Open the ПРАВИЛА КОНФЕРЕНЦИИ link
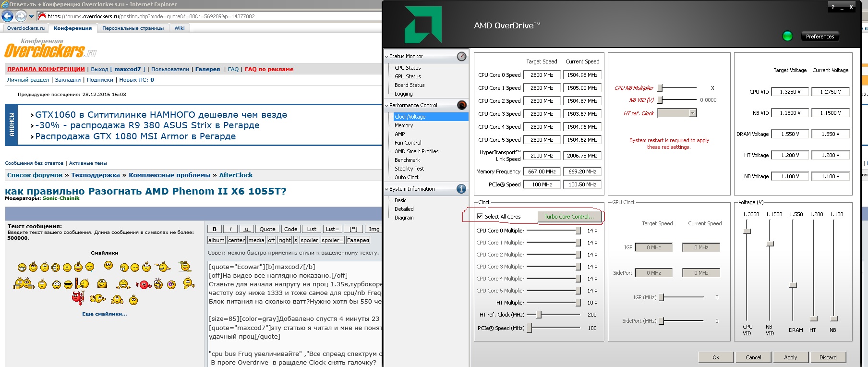868x367 pixels. [x=46, y=69]
